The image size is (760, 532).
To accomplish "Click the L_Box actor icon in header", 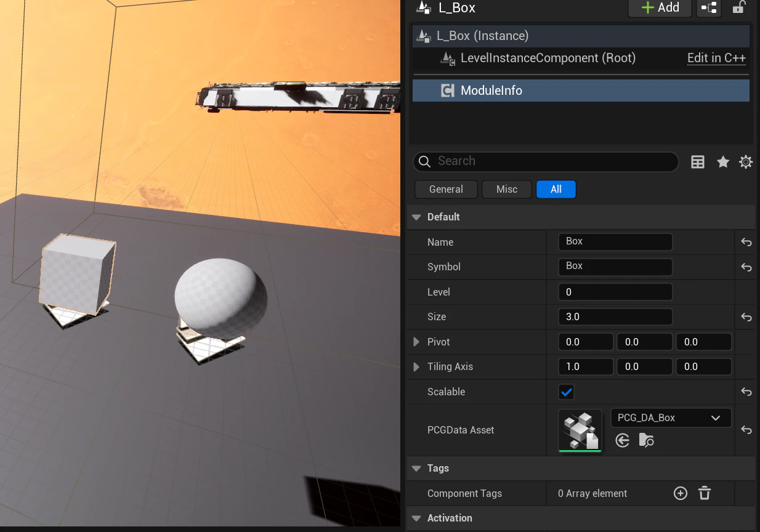I will (423, 7).
